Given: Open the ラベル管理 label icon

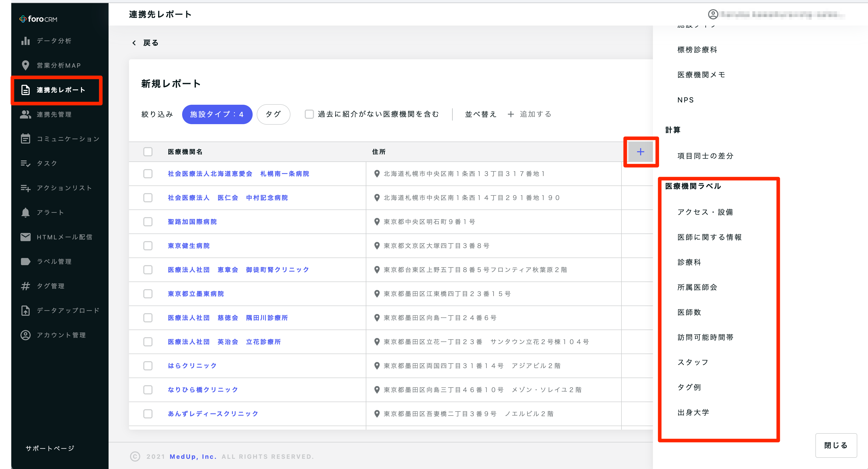Looking at the screenshot, I should point(25,262).
